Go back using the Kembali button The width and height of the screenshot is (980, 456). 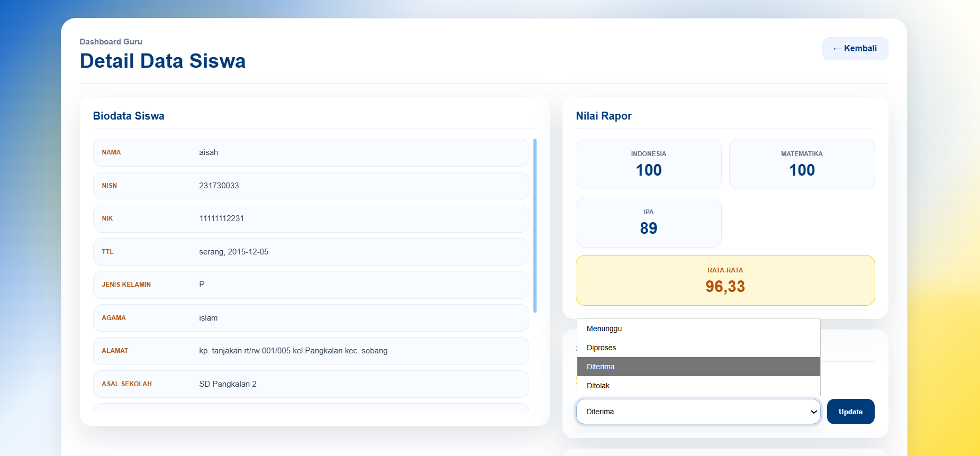coord(855,49)
